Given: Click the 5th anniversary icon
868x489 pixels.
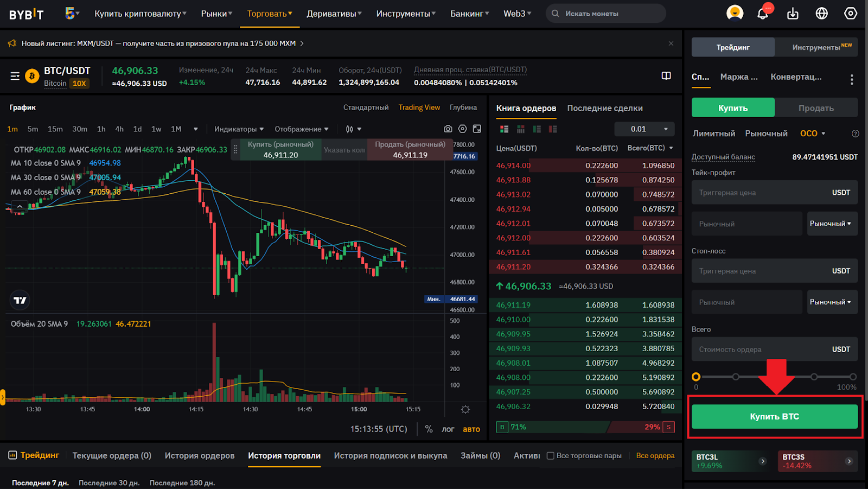Looking at the screenshot, I should (x=71, y=13).
